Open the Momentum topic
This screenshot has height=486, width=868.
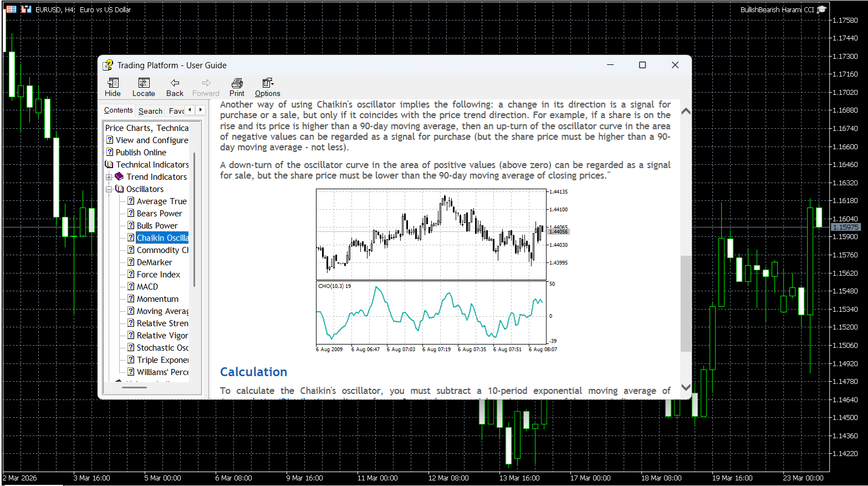pos(153,299)
